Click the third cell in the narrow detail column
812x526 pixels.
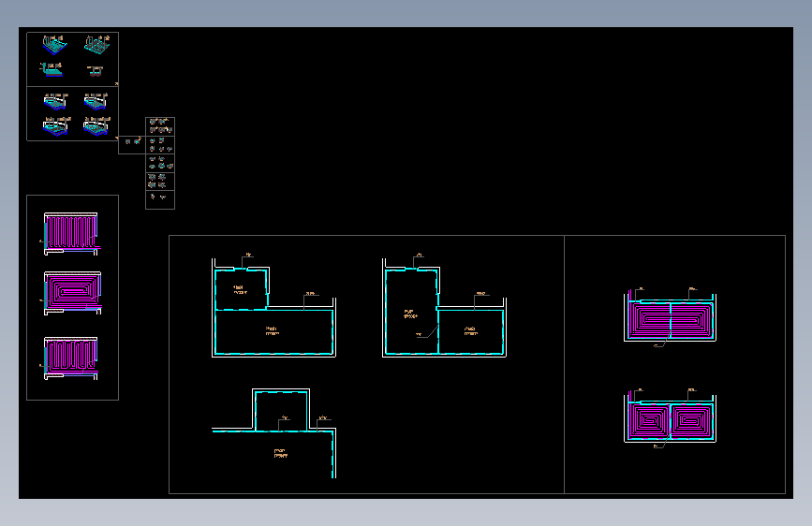[160, 163]
